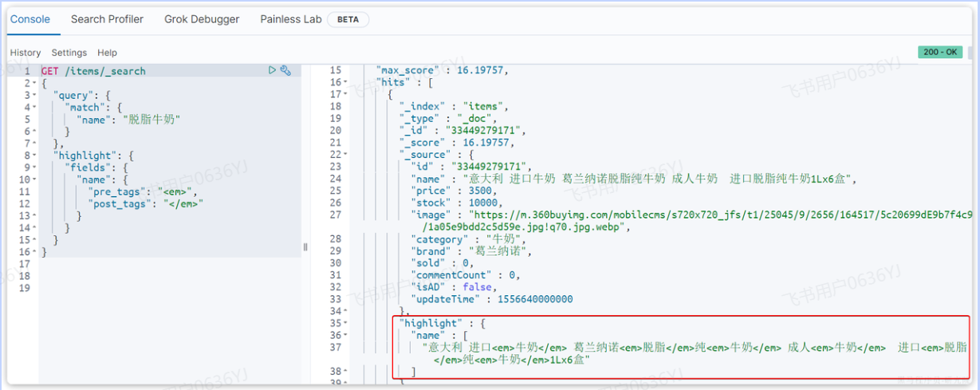Click the "</em>" post_tags value
The height and width of the screenshot is (390, 980).
click(183, 203)
